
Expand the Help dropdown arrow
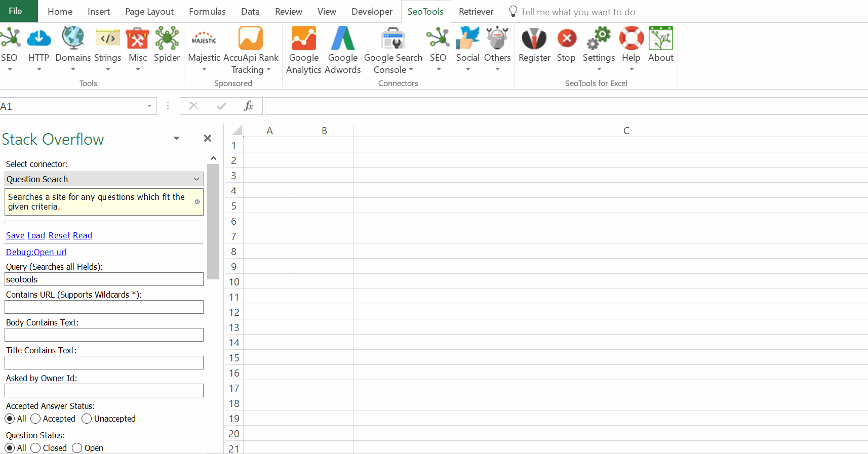(x=632, y=70)
